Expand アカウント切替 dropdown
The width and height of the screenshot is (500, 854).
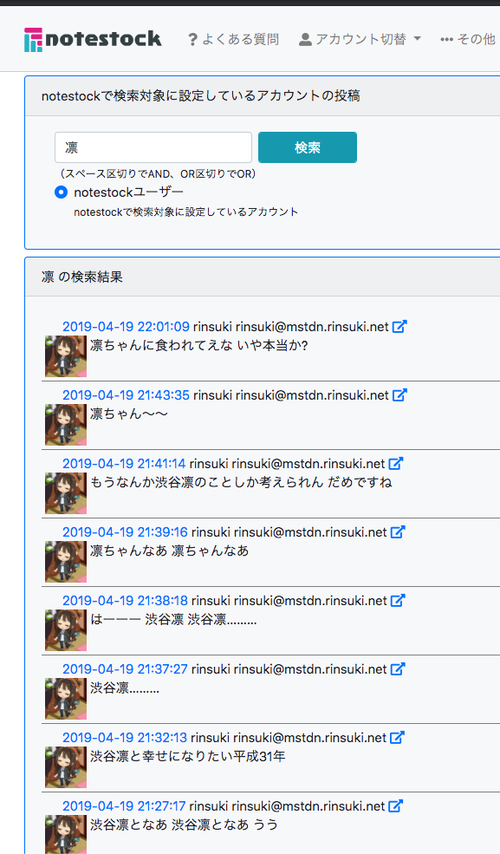360,39
